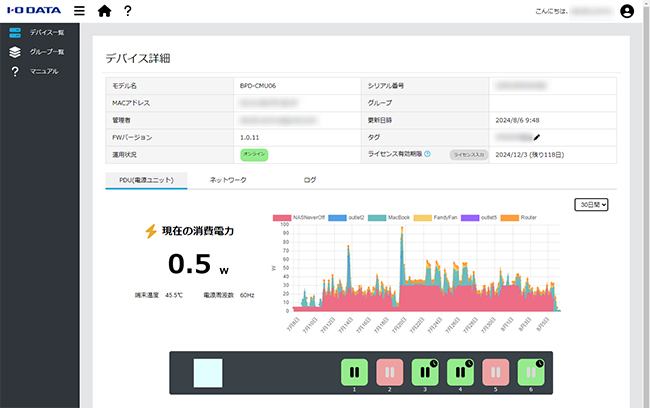
Task: Open manual from sidebar question icon
Action: pyautogui.click(x=15, y=71)
